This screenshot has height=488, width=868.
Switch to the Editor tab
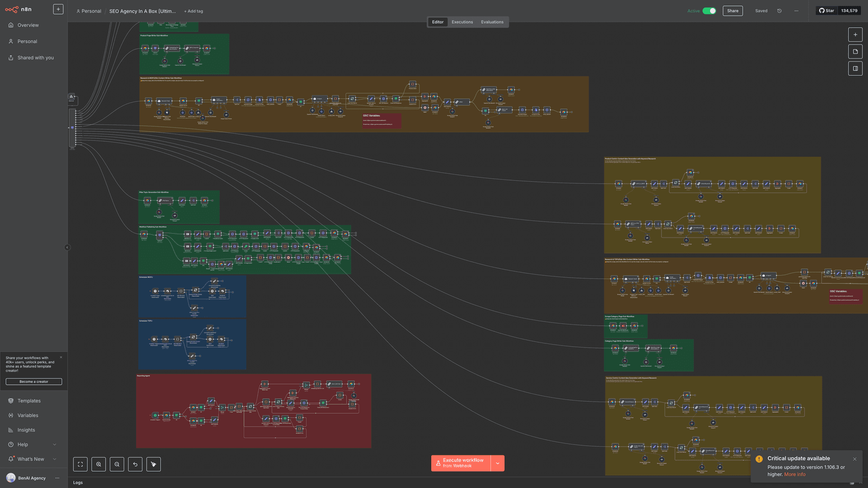[438, 22]
